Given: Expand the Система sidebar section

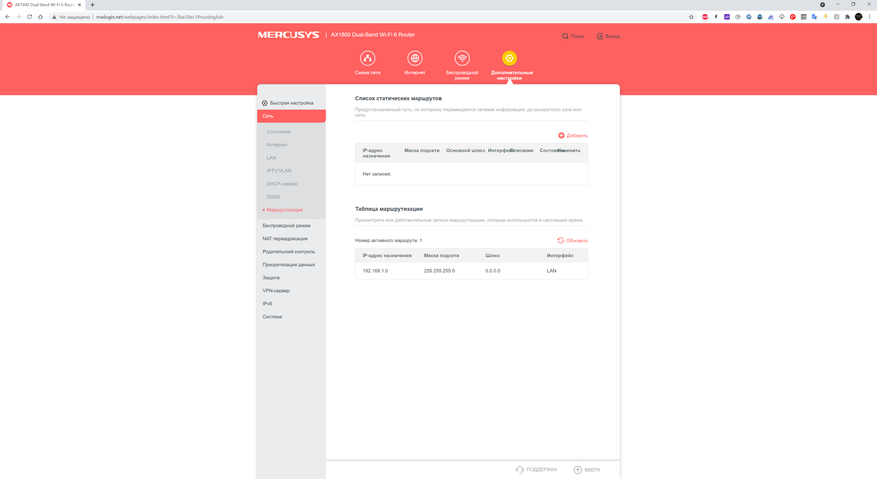Looking at the screenshot, I should pyautogui.click(x=272, y=317).
